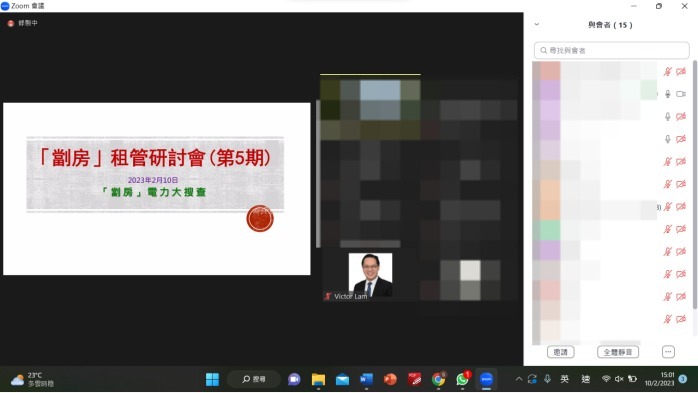698x393 pixels.
Task: Open the Mail app envelope icon
Action: coord(342,380)
